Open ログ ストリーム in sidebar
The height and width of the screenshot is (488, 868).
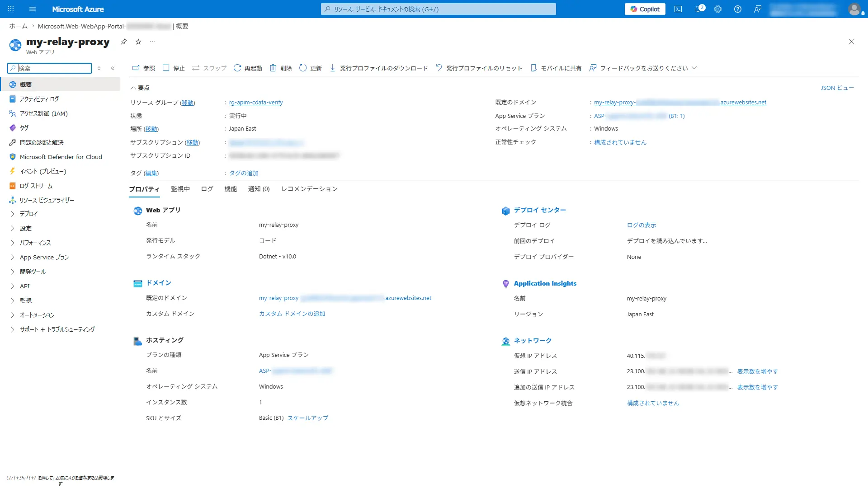click(60, 186)
